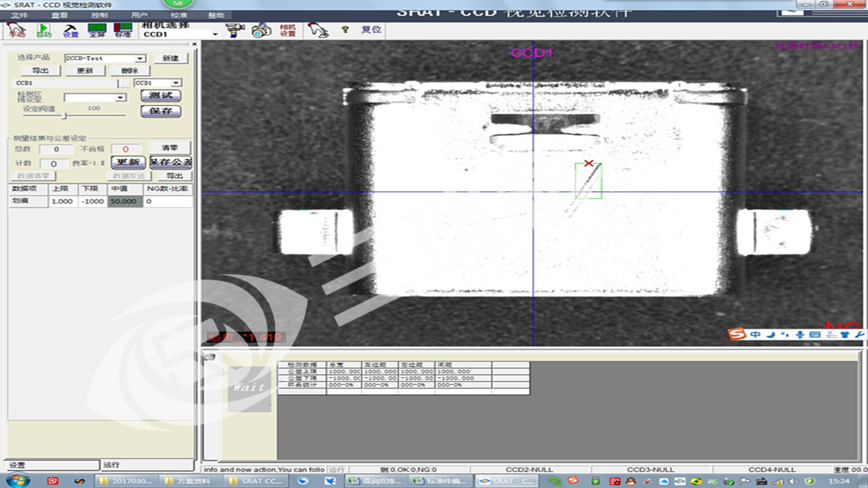Click the small icon atop the bottom panel
The image size is (868, 488).
click(209, 357)
